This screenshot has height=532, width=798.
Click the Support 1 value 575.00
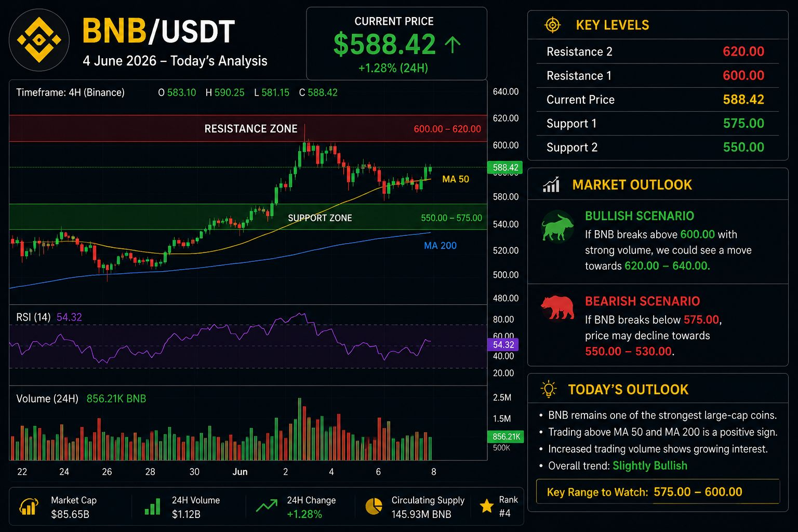pos(743,123)
